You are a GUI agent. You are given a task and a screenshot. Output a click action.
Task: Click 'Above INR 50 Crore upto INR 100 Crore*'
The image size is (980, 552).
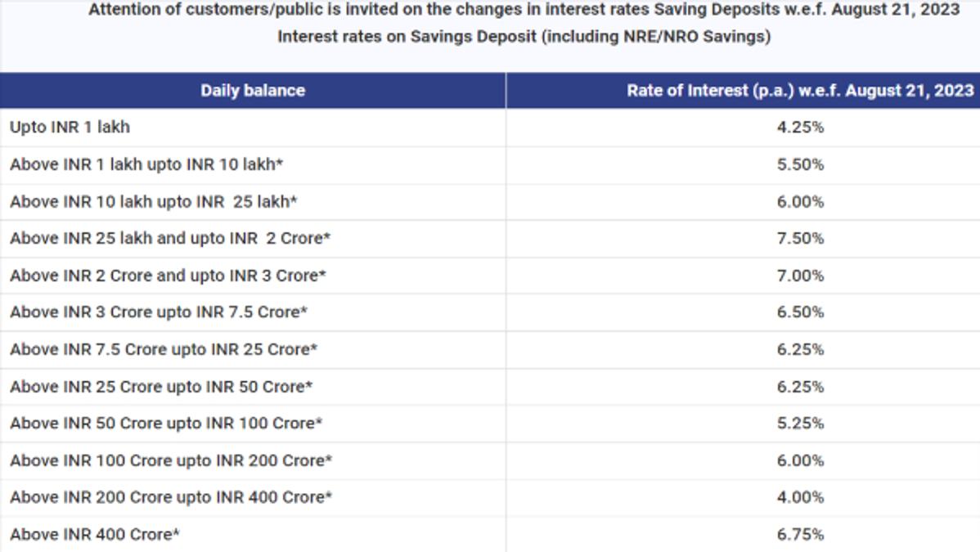[165, 424]
